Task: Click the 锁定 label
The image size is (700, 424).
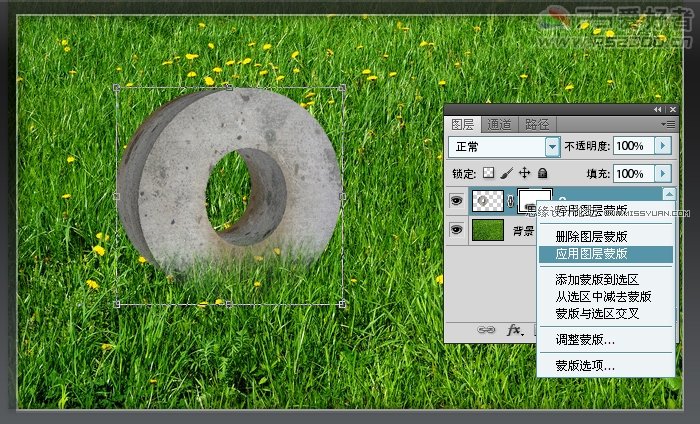Action: tap(464, 173)
